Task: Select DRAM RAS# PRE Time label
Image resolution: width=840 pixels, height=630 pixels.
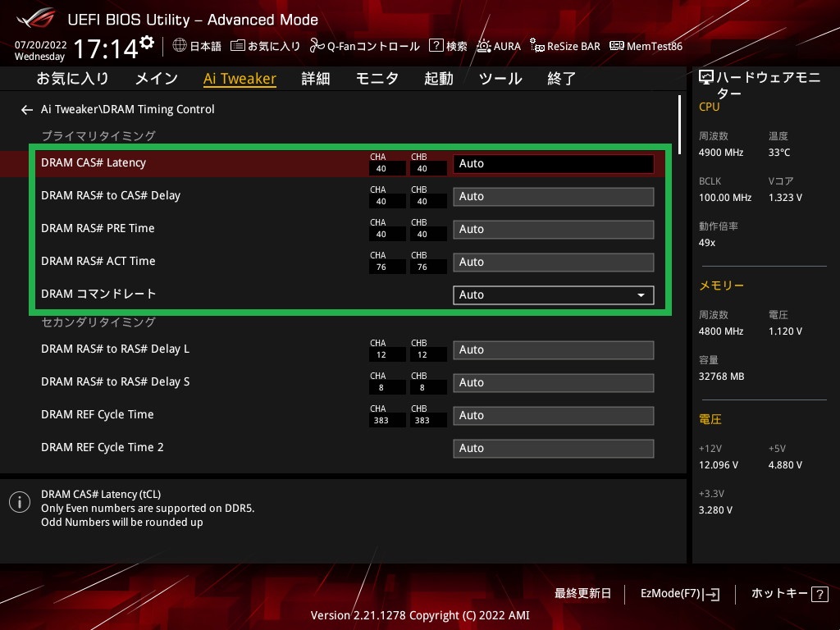Action: pyautogui.click(x=98, y=228)
